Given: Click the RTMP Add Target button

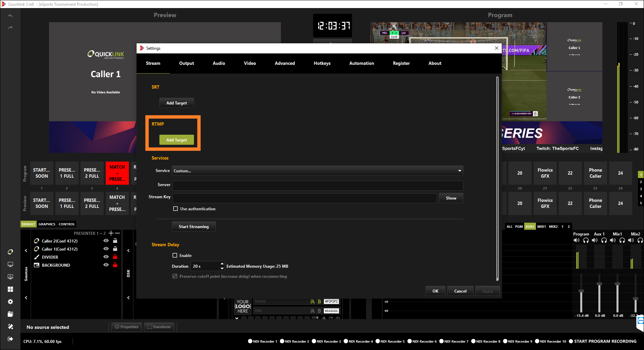Looking at the screenshot, I should [x=177, y=140].
